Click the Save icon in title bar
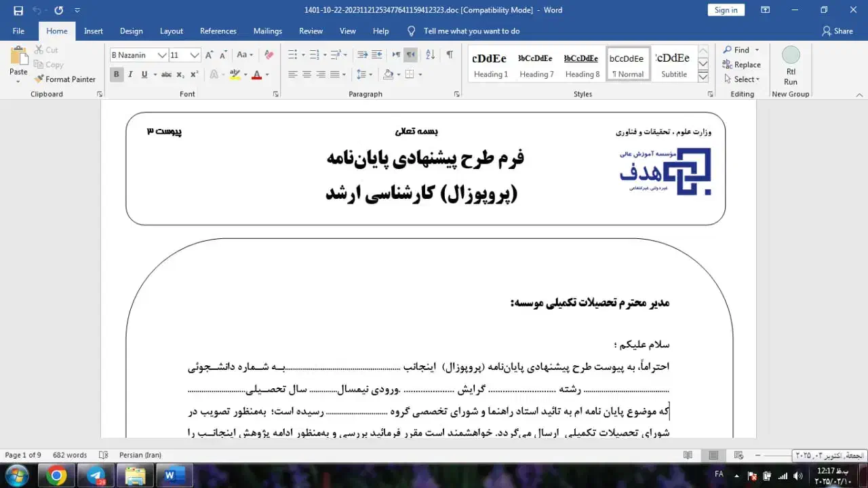The width and height of the screenshot is (868, 488). (x=18, y=10)
